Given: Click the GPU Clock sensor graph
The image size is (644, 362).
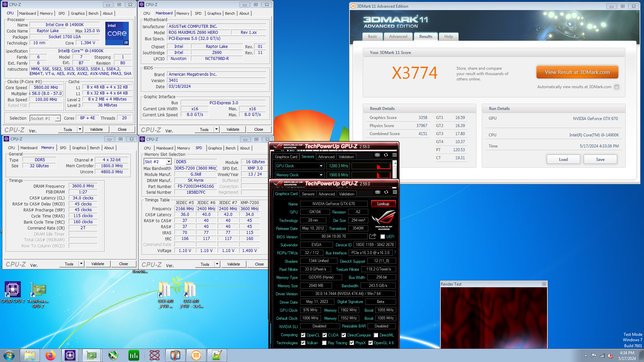Looking at the screenshot, I should tap(371, 166).
